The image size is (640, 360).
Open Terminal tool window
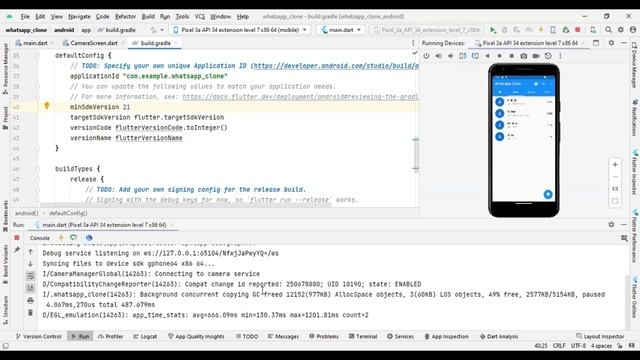pyautogui.click(x=363, y=336)
